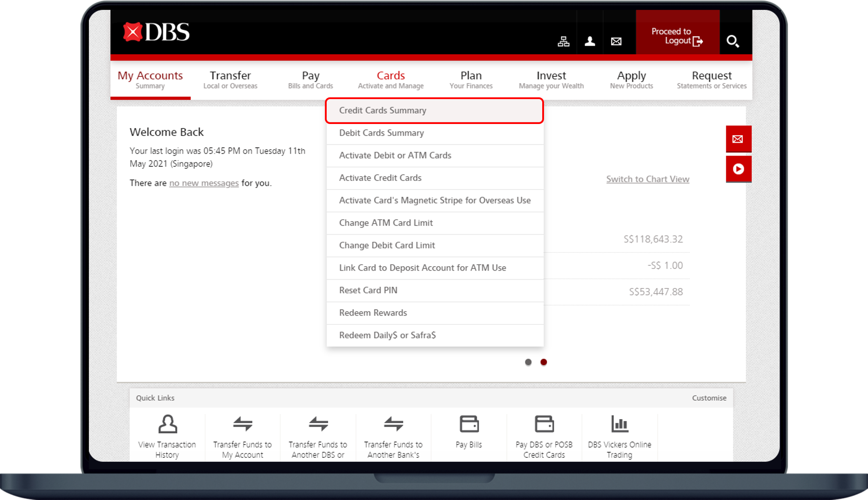This screenshot has height=500, width=868.
Task: Expand the Transfer Local or Overseas menu
Action: pyautogui.click(x=230, y=80)
